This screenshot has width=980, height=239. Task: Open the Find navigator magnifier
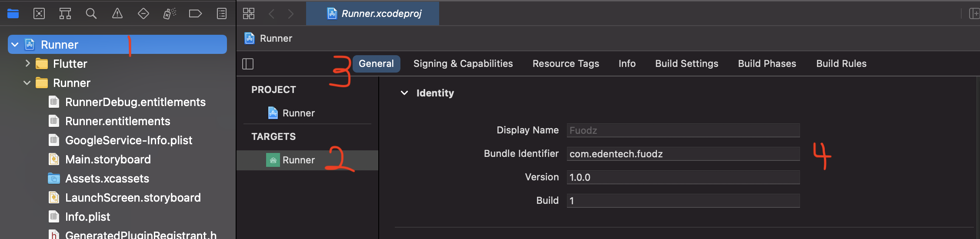pyautogui.click(x=91, y=13)
